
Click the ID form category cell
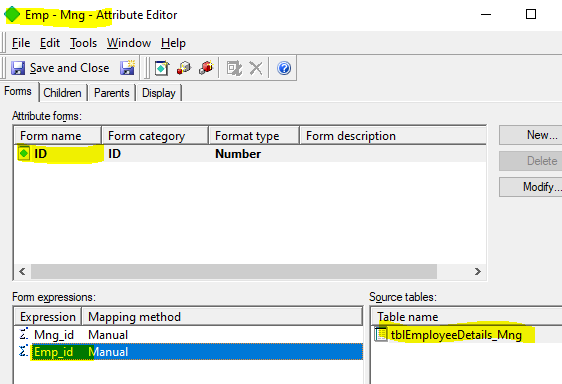[x=114, y=154]
